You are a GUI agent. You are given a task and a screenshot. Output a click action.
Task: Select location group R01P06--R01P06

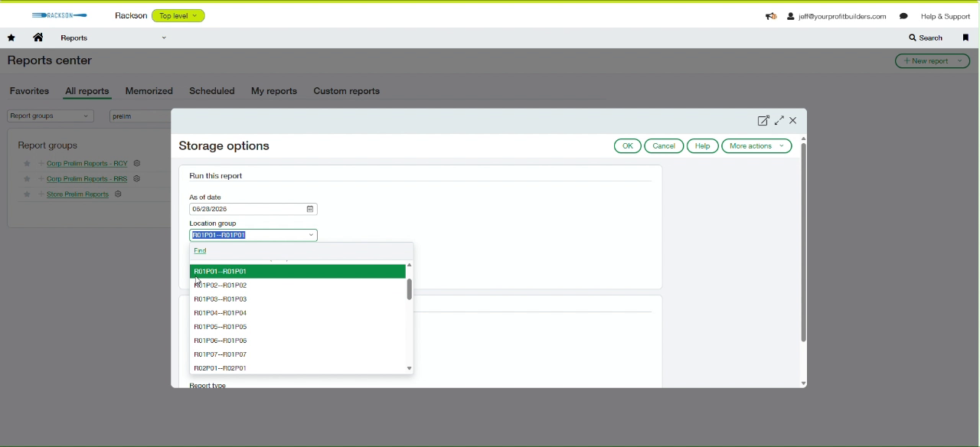click(x=298, y=341)
